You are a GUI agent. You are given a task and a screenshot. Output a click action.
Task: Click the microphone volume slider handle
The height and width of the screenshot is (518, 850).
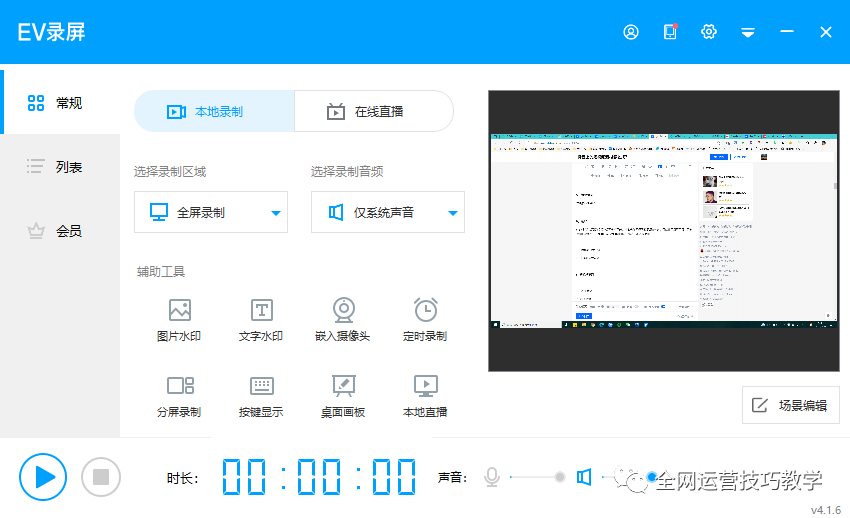pyautogui.click(x=560, y=477)
